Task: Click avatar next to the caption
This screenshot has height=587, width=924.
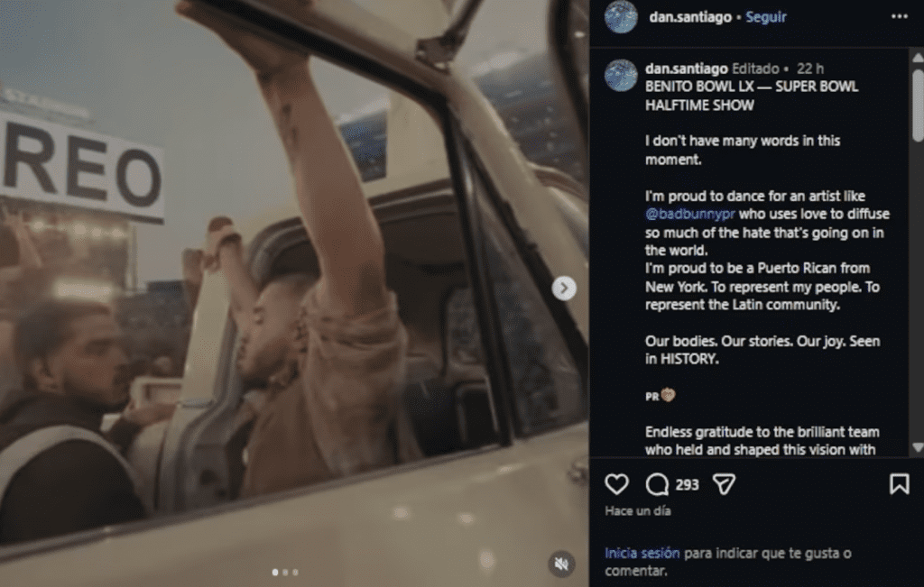Action: point(621,76)
